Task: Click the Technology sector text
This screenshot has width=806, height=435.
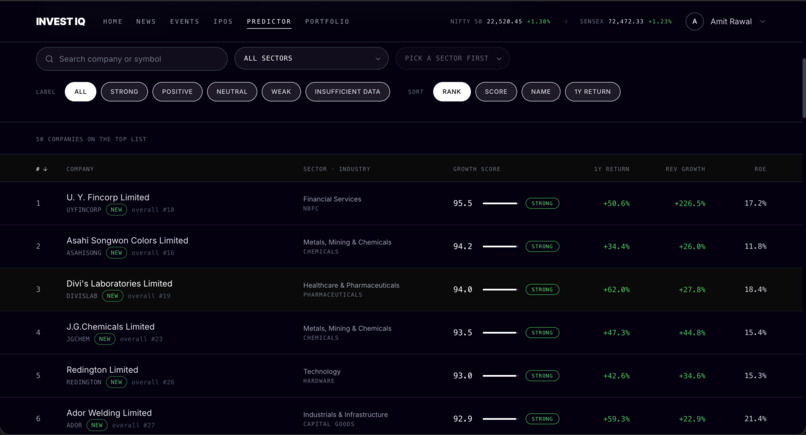Action: click(322, 372)
